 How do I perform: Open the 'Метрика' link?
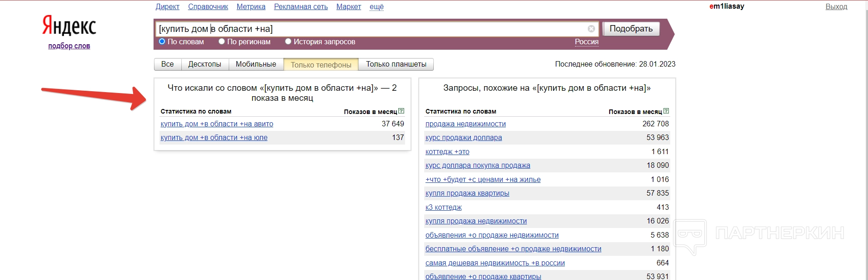pyautogui.click(x=251, y=6)
